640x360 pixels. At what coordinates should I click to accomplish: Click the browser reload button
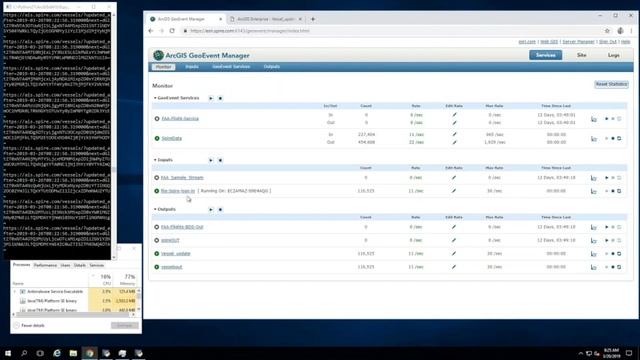click(x=172, y=31)
